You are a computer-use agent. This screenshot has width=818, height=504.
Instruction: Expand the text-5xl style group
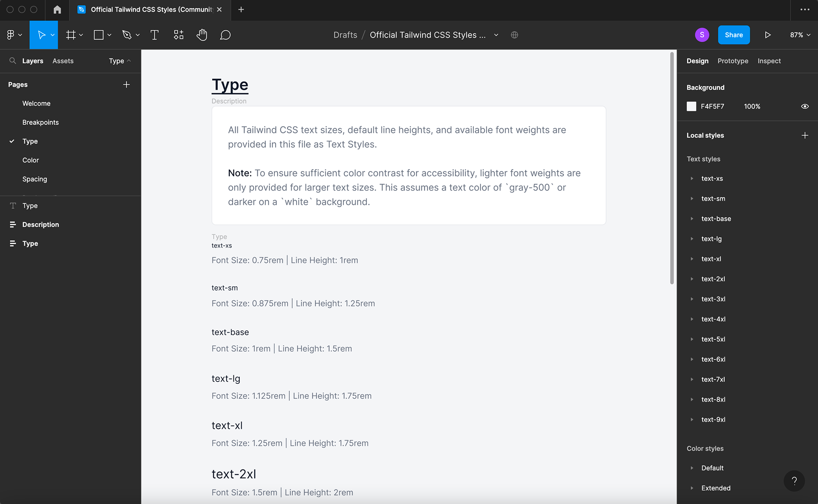(x=692, y=339)
